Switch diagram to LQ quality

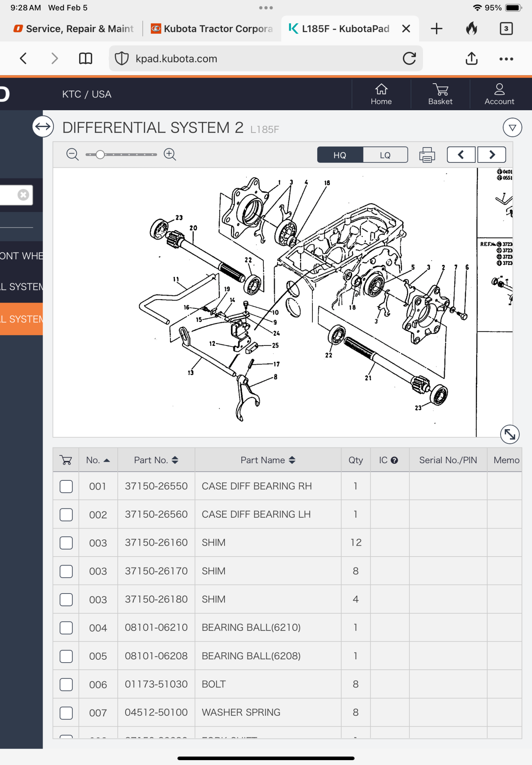point(385,155)
